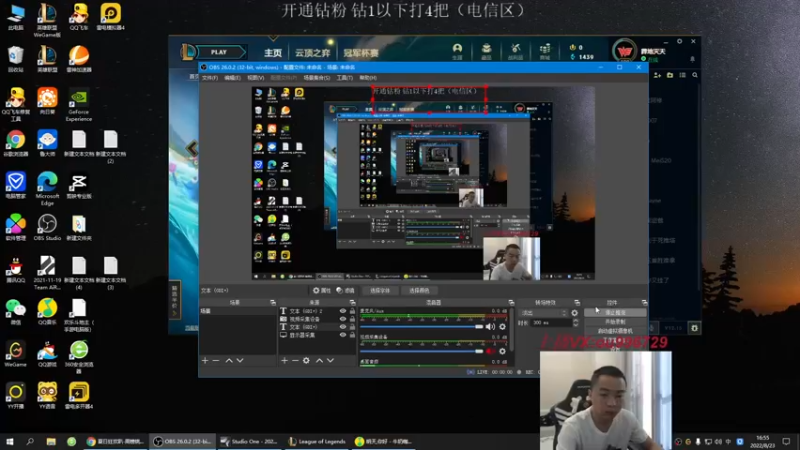
Task: Adjust transition duration stepper arrows
Action: 576,323
